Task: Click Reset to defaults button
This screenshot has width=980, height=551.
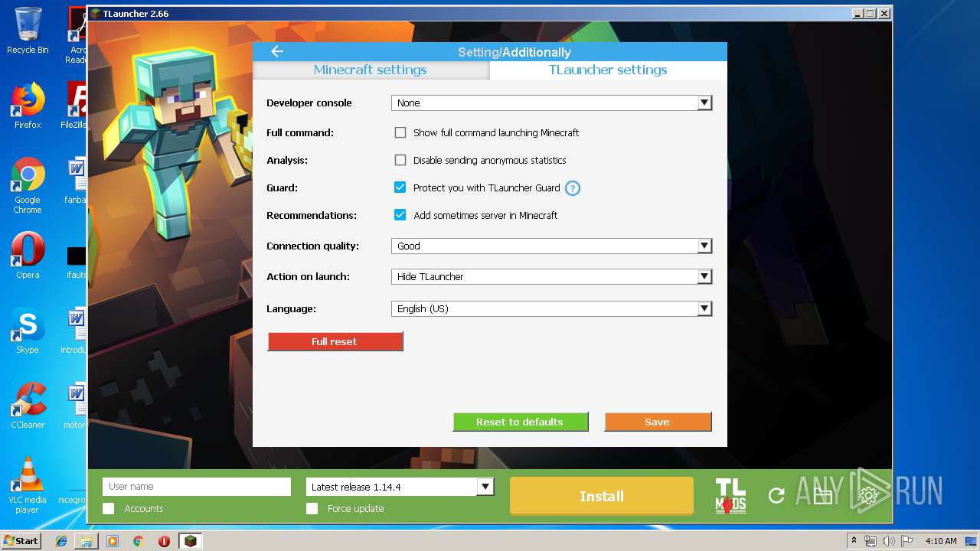Action: pos(521,422)
